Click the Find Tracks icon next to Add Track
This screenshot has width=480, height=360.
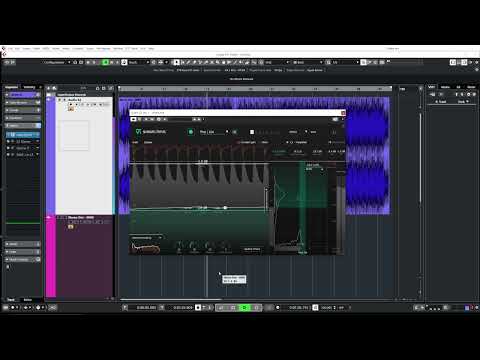pos(54,88)
